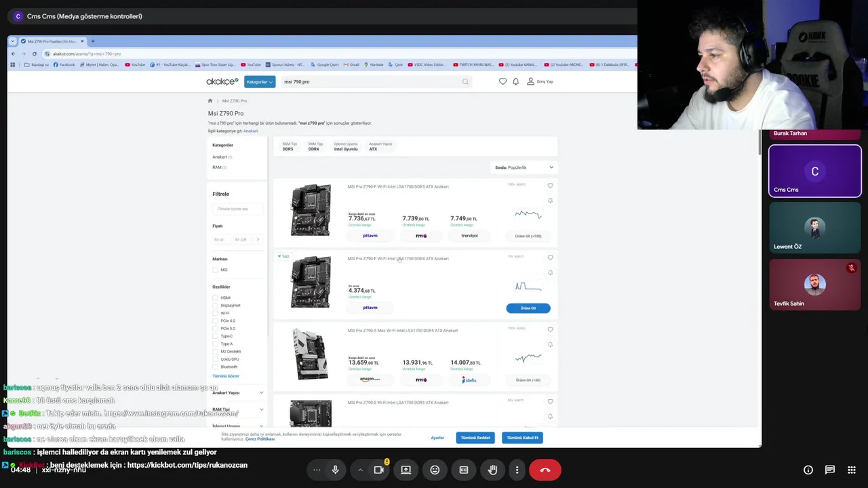Open notifications bell in akakçe header
The image size is (868, 488).
click(x=515, y=81)
